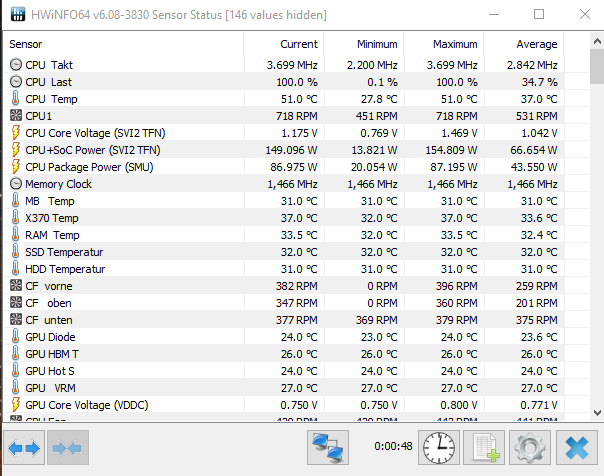Click the GPU Diode thermometer icon
This screenshot has height=476, width=604.
tap(15, 337)
